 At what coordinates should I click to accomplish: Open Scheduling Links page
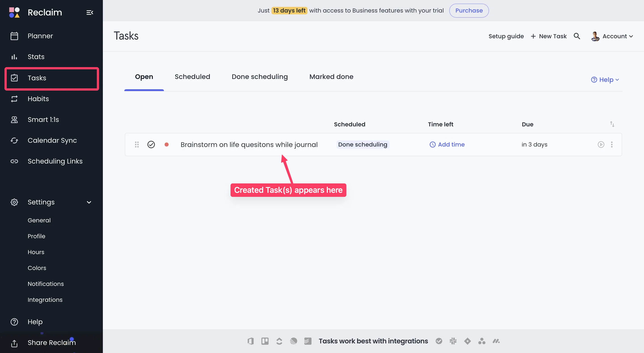tap(55, 161)
